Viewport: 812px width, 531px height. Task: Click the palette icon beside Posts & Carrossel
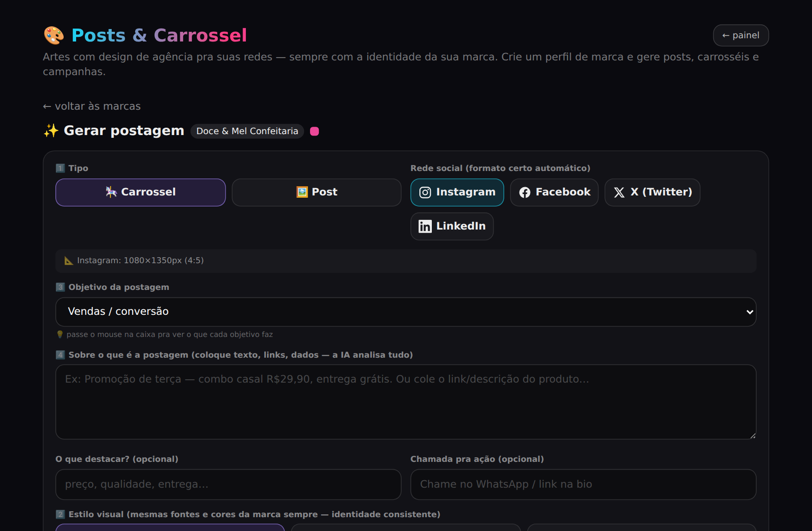[x=54, y=35]
